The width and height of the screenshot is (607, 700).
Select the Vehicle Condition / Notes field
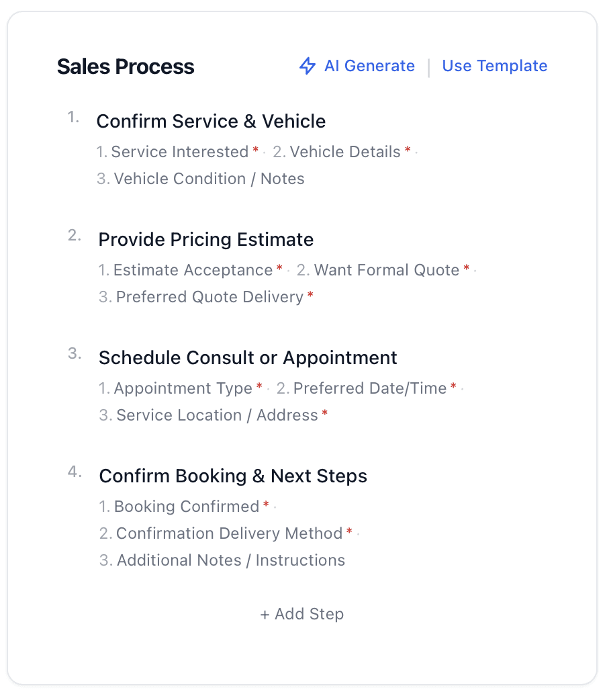click(209, 179)
